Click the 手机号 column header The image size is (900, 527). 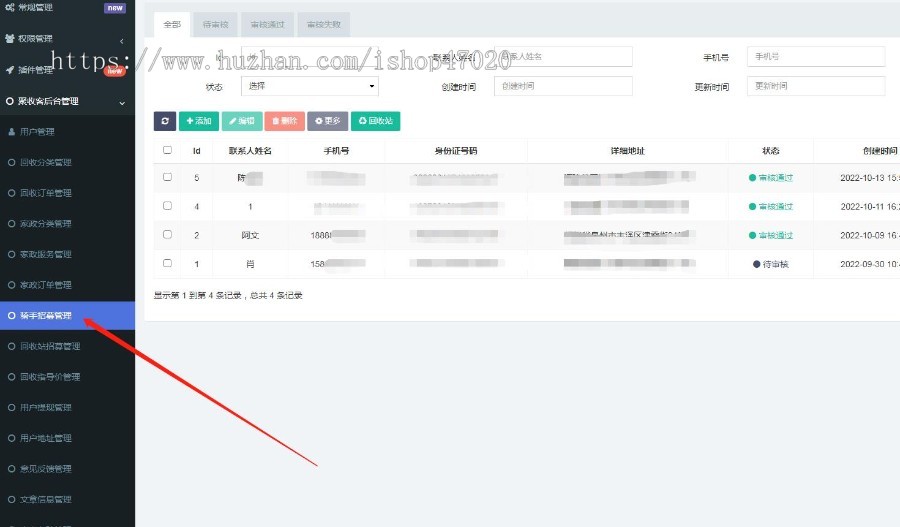click(336, 151)
